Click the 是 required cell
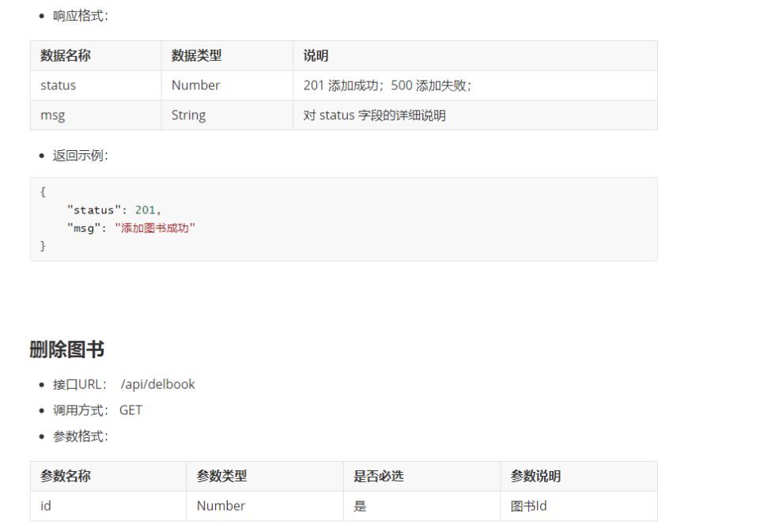This screenshot has height=532, width=760. pos(422,507)
